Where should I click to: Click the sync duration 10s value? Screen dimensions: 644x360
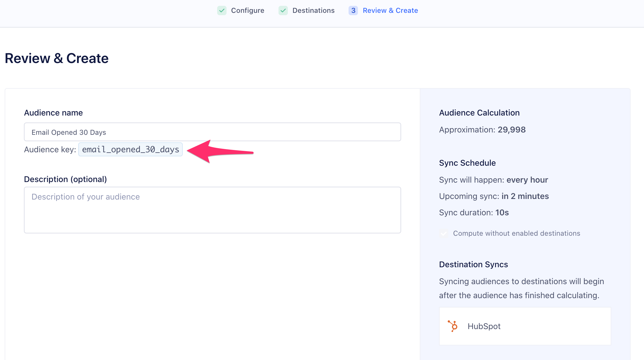click(x=502, y=212)
